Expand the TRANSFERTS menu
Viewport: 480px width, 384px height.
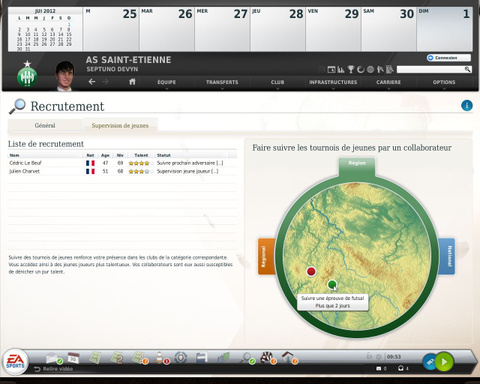(x=222, y=82)
